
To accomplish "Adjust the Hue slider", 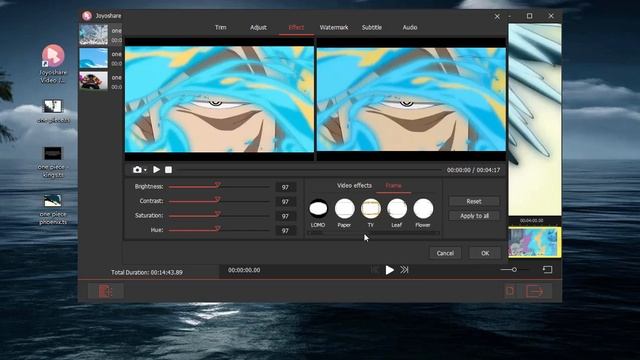I will pyautogui.click(x=219, y=230).
